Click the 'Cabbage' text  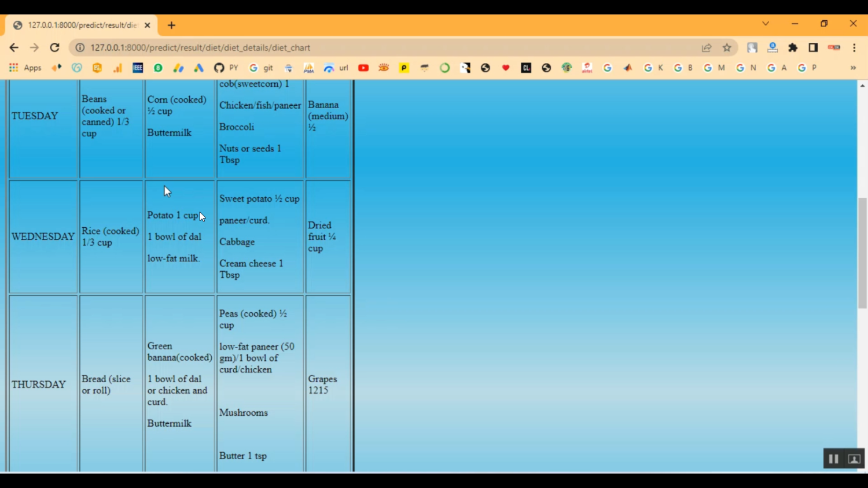tap(237, 242)
